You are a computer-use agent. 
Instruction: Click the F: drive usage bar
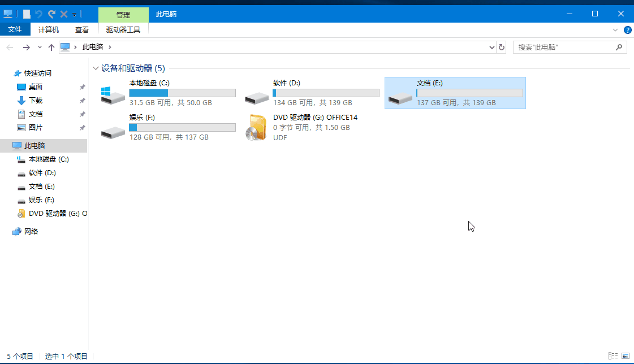pos(182,127)
